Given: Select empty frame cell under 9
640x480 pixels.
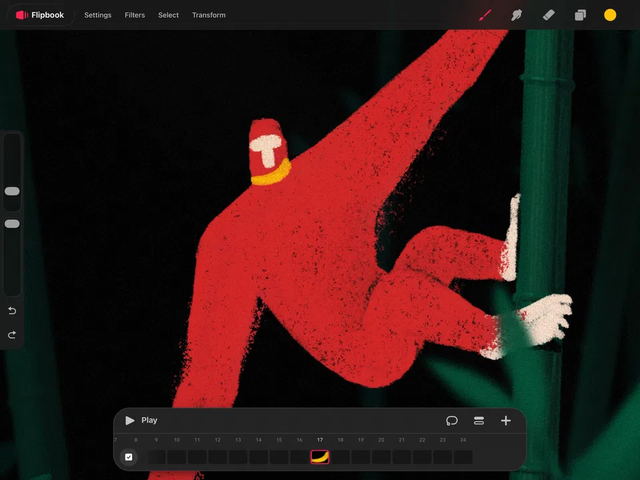Looking at the screenshot, I should [x=156, y=457].
